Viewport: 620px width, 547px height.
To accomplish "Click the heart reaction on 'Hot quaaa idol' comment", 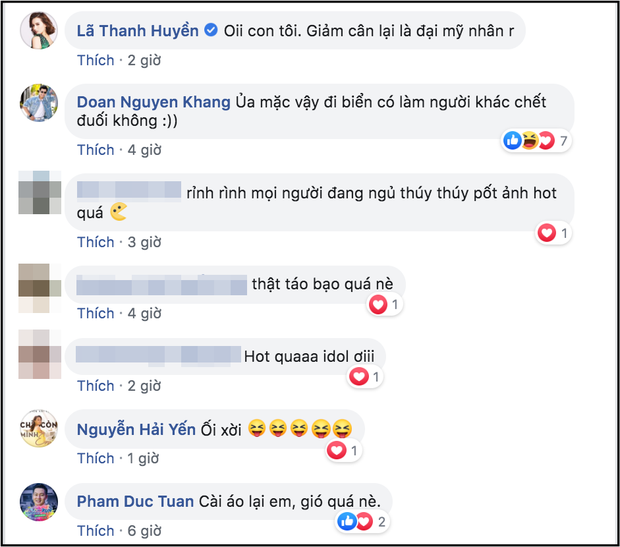I will tap(359, 376).
